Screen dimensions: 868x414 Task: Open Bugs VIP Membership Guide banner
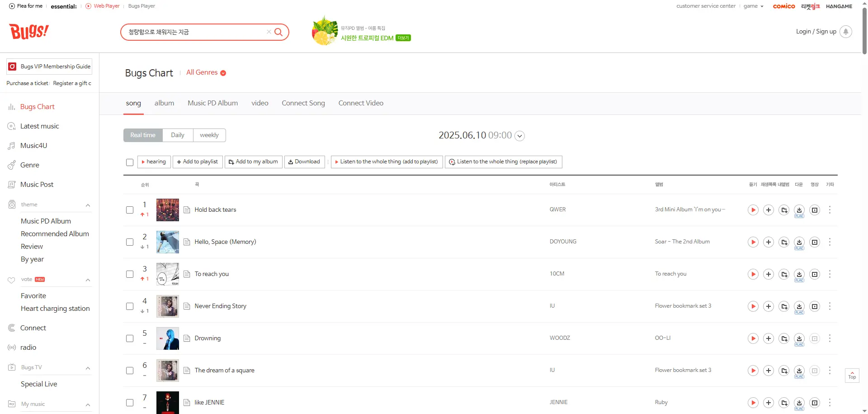coord(49,67)
